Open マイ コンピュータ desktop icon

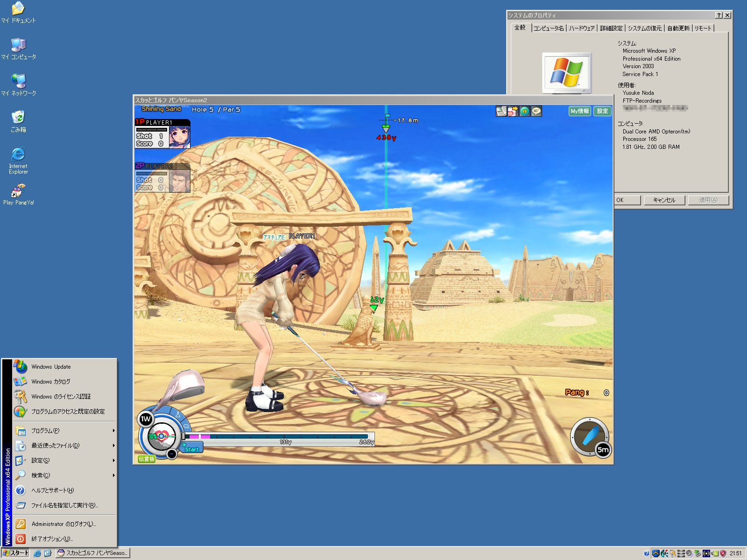click(x=18, y=49)
